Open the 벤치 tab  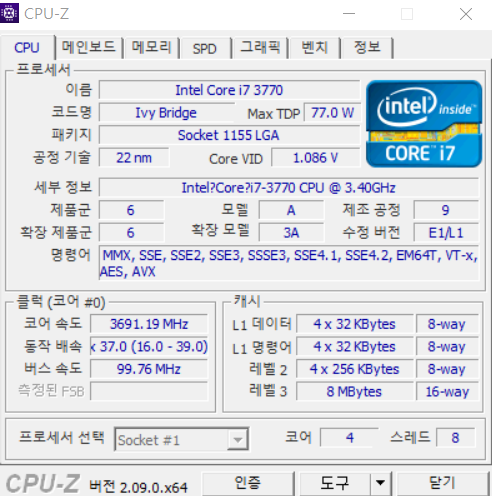[315, 47]
